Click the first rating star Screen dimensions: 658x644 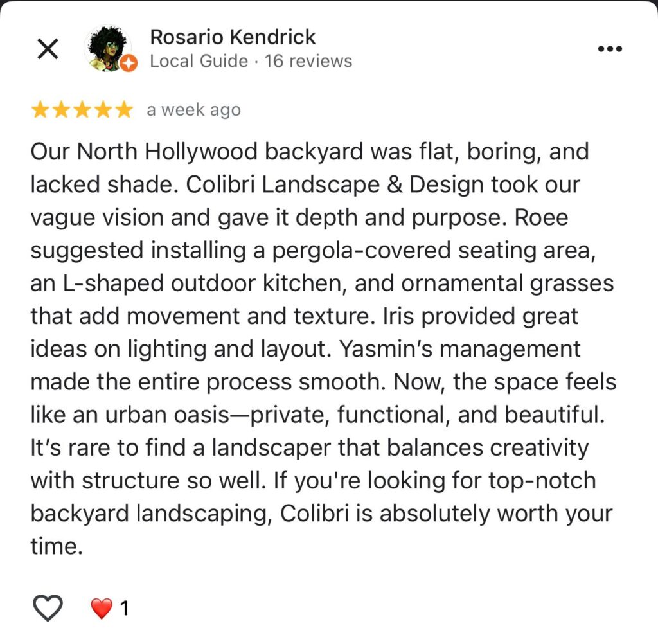pyautogui.click(x=40, y=110)
